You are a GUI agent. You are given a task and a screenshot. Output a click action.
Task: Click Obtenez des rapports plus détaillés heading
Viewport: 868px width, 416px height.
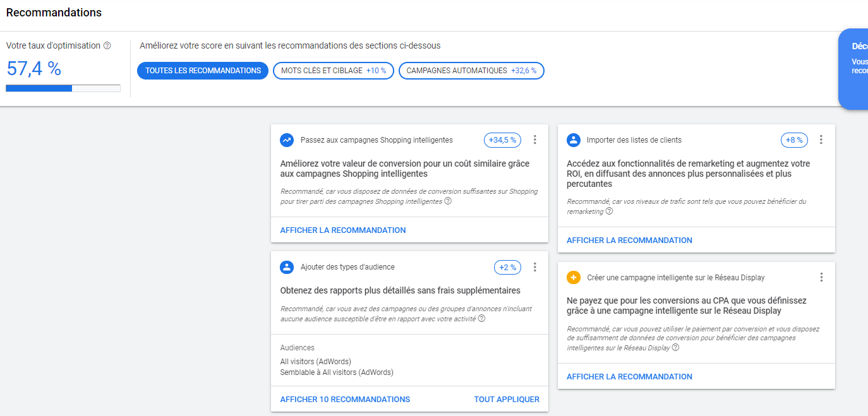(x=400, y=291)
